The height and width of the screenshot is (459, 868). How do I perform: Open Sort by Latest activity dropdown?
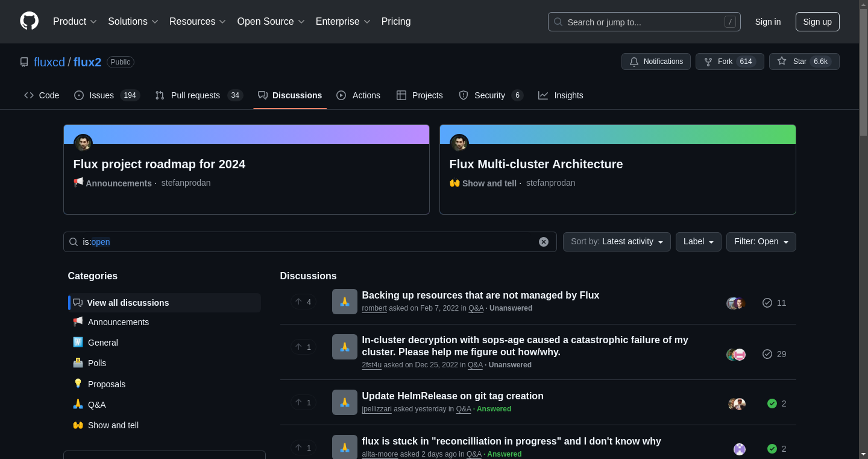point(617,242)
